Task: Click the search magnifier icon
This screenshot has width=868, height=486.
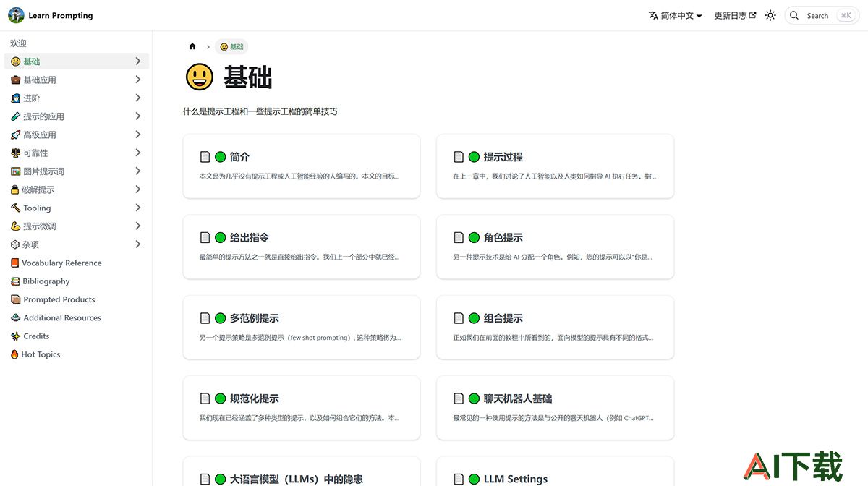Action: pos(796,15)
